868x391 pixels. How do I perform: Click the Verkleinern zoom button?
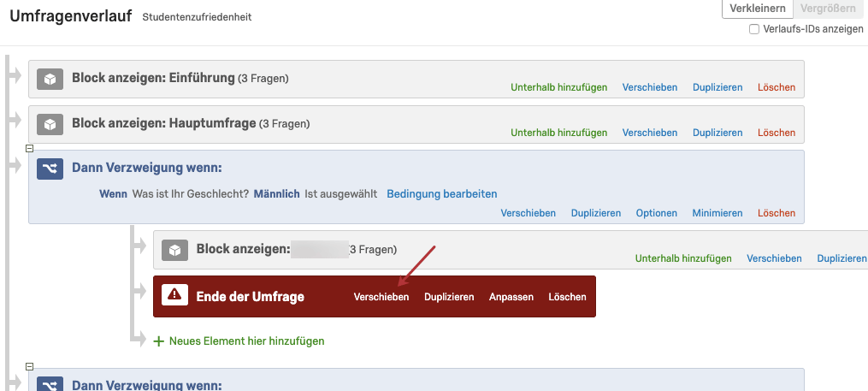point(758,9)
